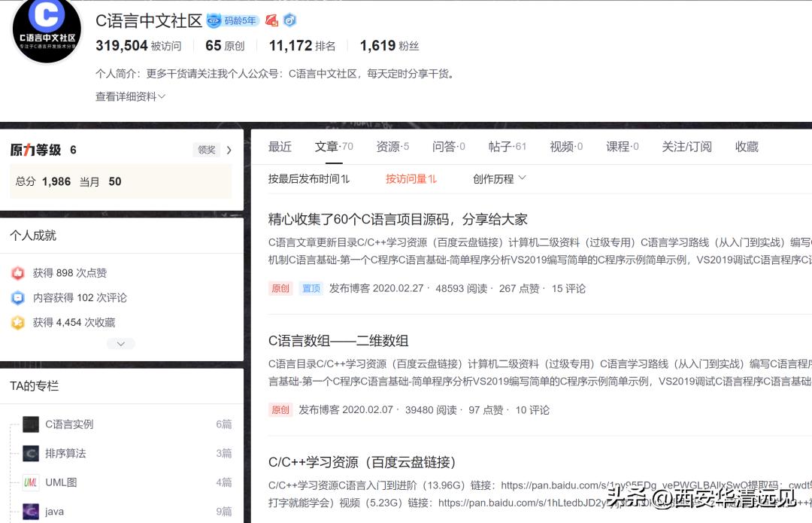Expand the collapsed 个人成就 section arrow
Image resolution: width=812 pixels, height=523 pixels.
click(120, 344)
